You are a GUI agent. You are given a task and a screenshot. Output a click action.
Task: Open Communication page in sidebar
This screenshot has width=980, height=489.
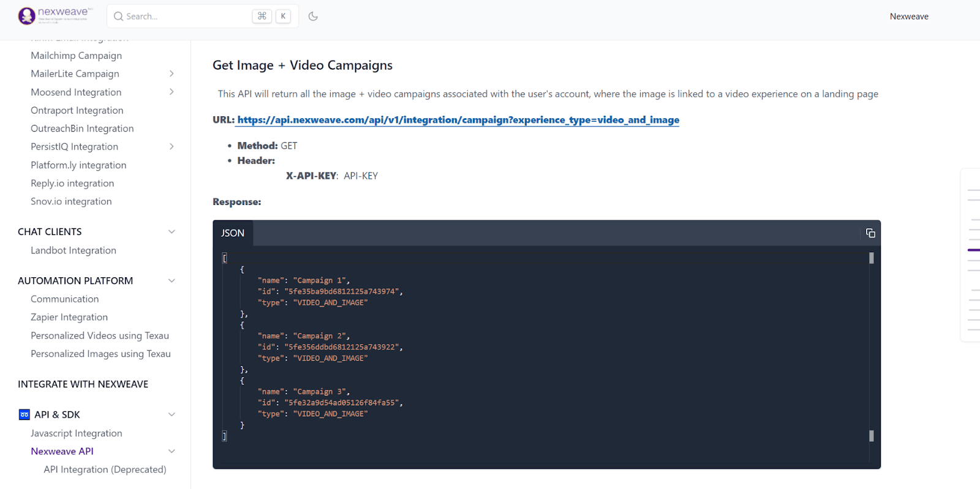pos(64,299)
